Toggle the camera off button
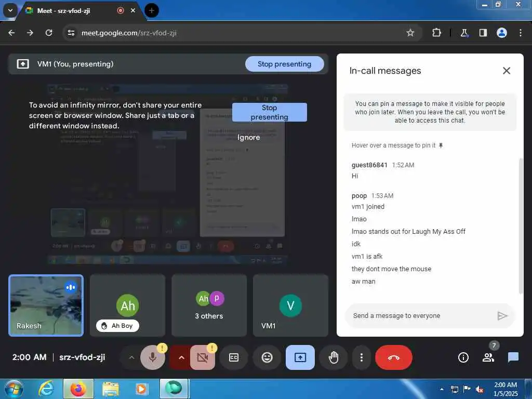Viewport: 532px width, 399px height. click(x=202, y=357)
